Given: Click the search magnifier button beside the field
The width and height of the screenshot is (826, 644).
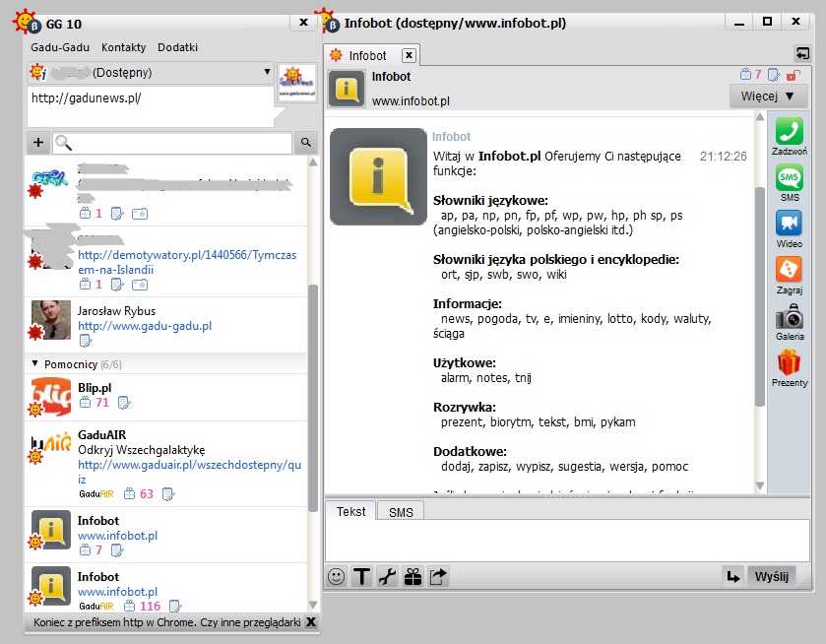Looking at the screenshot, I should 305,143.
